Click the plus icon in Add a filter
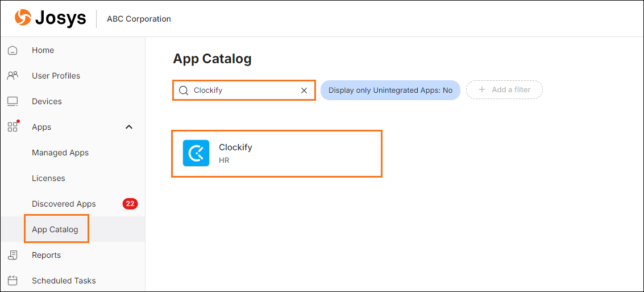644x292 pixels. coord(482,90)
